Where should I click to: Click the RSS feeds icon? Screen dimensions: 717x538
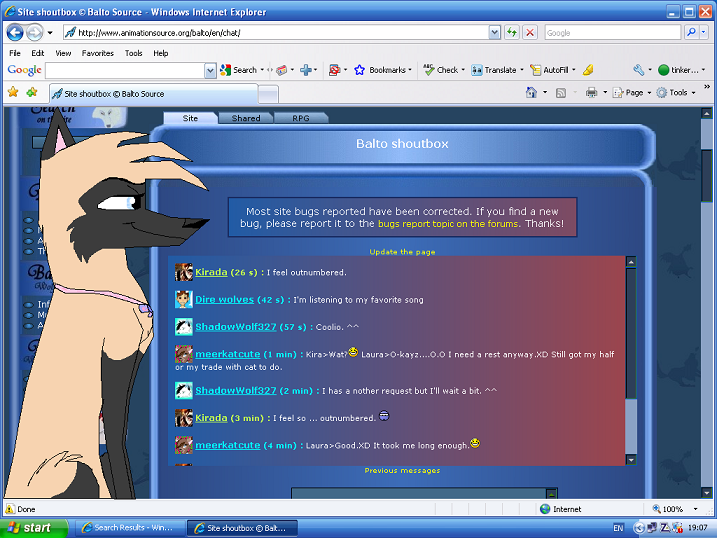click(x=561, y=93)
